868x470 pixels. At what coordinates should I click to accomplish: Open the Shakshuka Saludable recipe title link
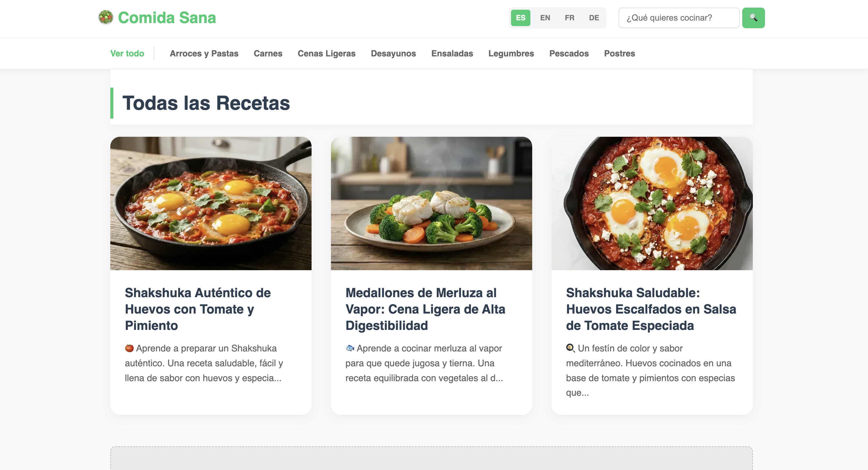point(651,309)
